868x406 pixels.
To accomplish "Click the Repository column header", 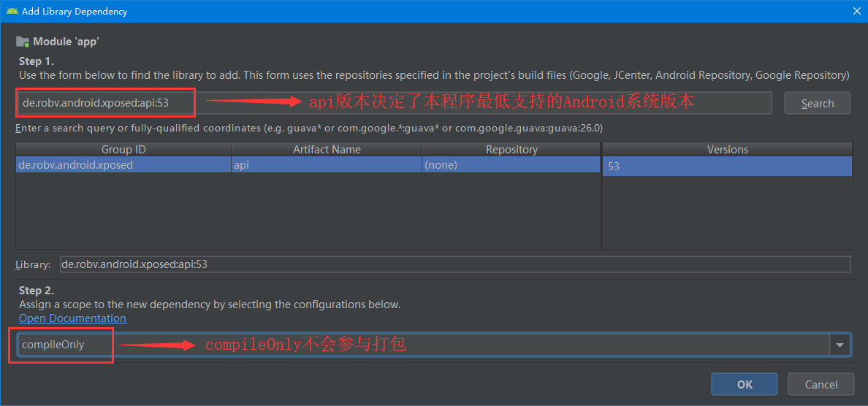I will [511, 149].
